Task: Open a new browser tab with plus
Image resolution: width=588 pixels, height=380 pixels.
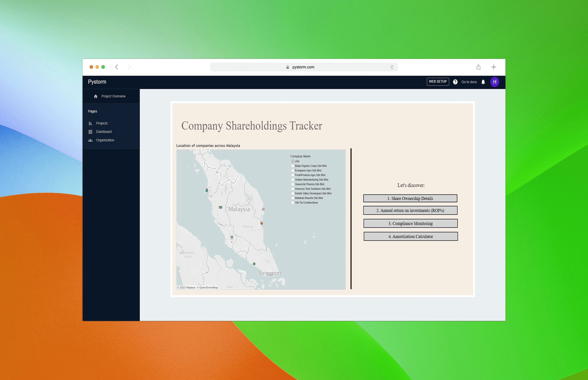Action: pyautogui.click(x=494, y=67)
